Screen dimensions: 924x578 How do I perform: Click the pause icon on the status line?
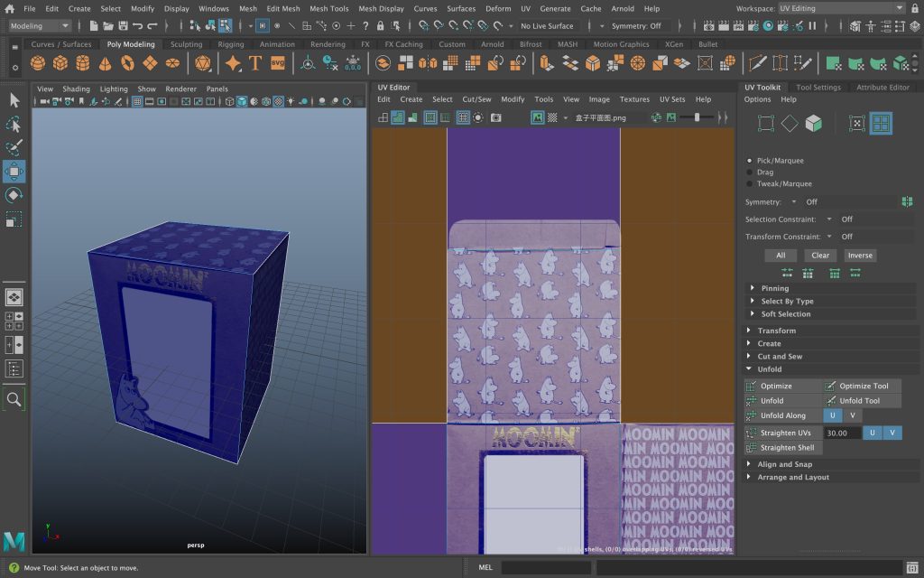point(813,26)
